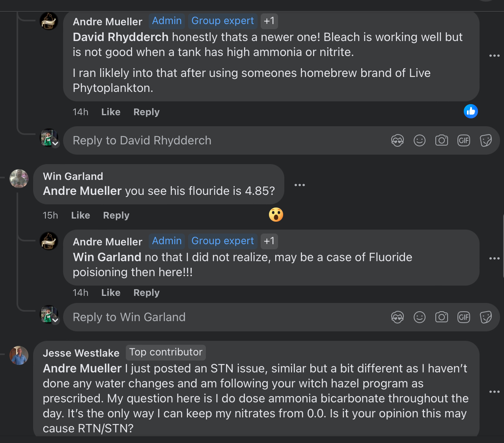Screen dimensions: 504x443
Task: Like Andre Mueller's Fluoride poisoning reply
Action: point(111,293)
